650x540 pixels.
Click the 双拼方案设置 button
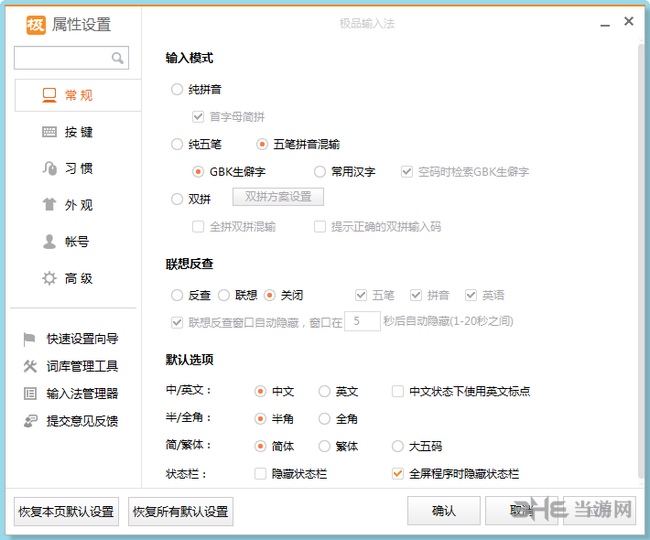(x=278, y=197)
